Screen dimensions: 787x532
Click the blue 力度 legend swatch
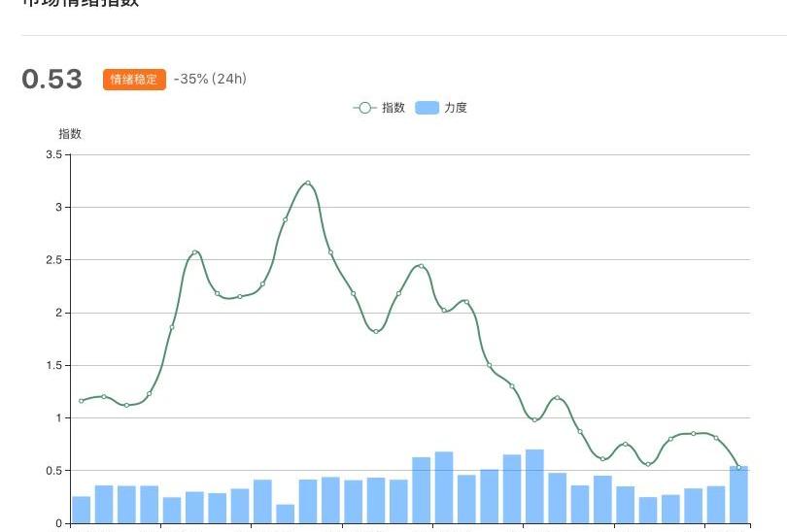pyautogui.click(x=427, y=108)
